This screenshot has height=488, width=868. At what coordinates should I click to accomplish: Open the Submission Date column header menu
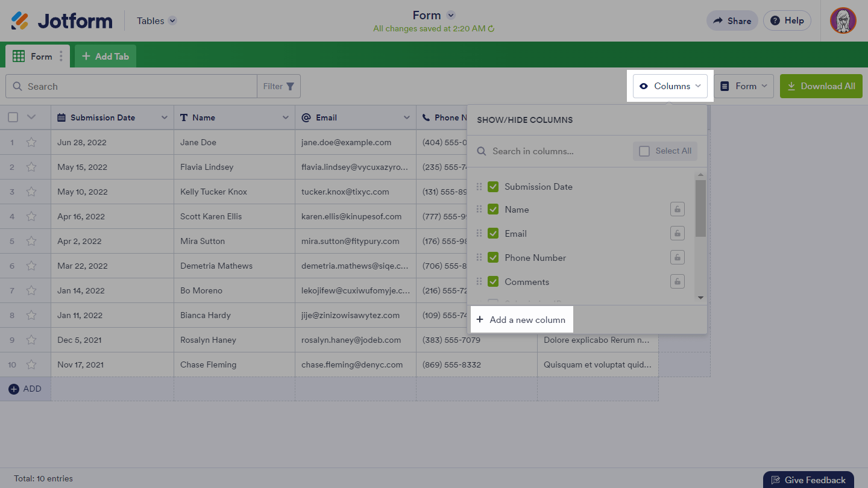click(164, 117)
